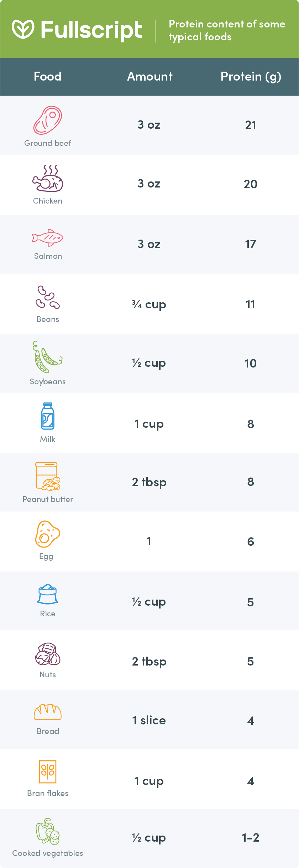Click the Fullscript leaf logo icon
Viewport: 299px width, 868px height.
23,29
